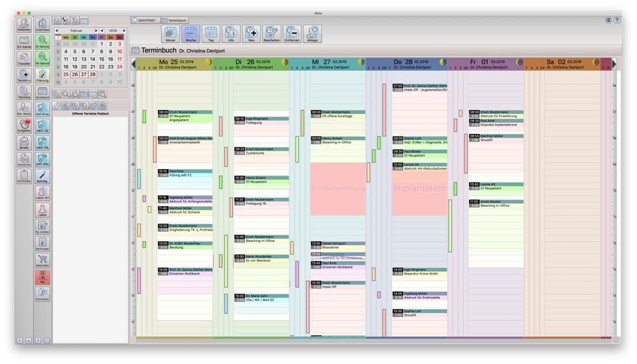The image size is (637, 364).
Task: Select day 17 in mini calendar
Action: click(119, 59)
